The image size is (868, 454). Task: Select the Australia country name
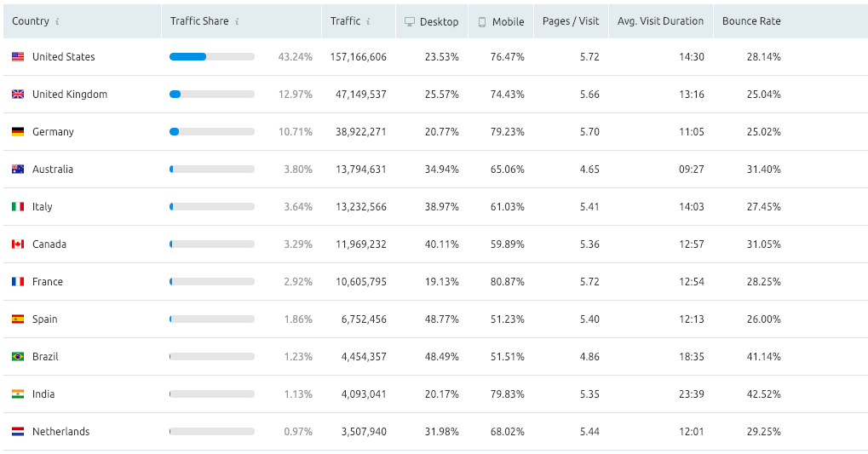pyautogui.click(x=53, y=169)
